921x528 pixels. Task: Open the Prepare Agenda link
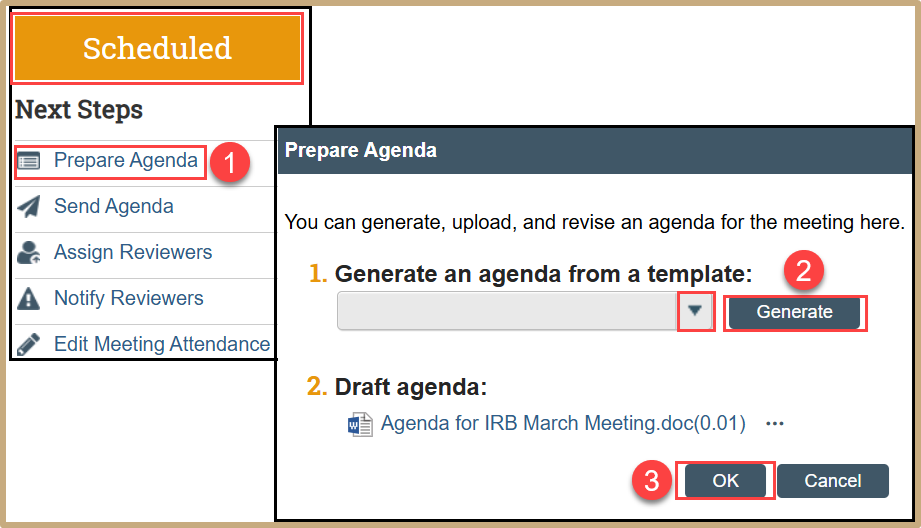tap(126, 161)
